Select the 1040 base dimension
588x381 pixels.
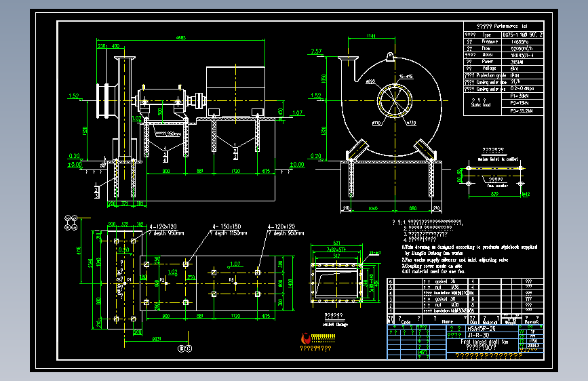373,208
